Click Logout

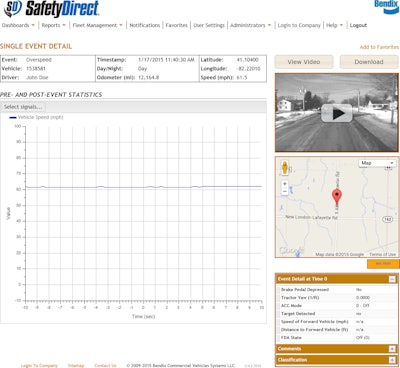pyautogui.click(x=358, y=25)
